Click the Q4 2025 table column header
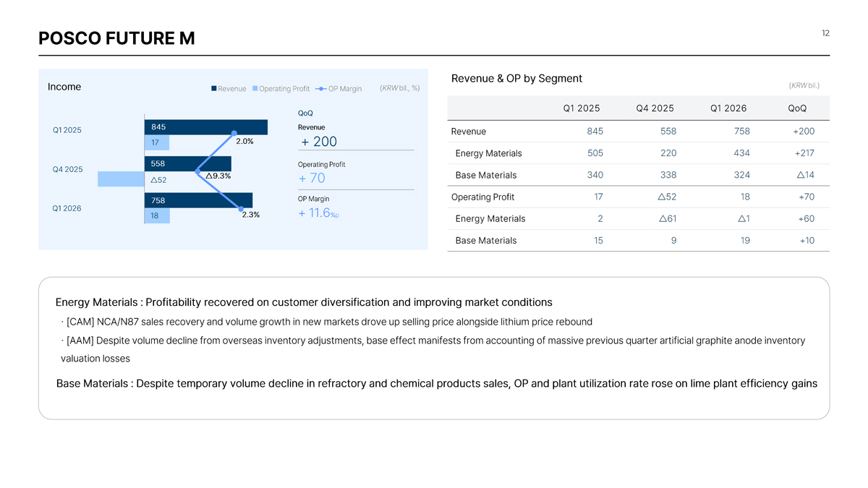The image size is (868, 488). click(x=655, y=108)
